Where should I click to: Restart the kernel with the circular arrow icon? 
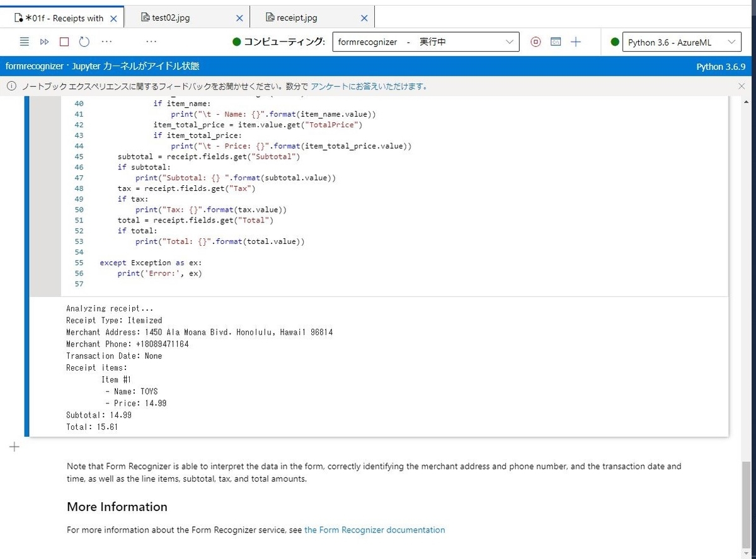[84, 42]
